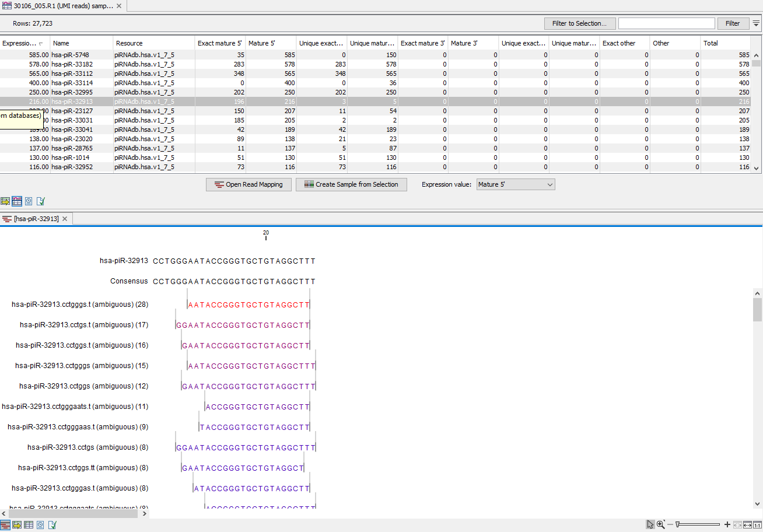
Task: Click the filter text input field
Action: (666, 23)
